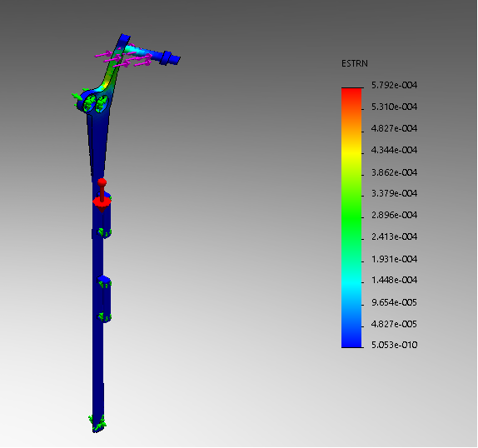Click the cyan band of the color legend

pyautogui.click(x=351, y=283)
